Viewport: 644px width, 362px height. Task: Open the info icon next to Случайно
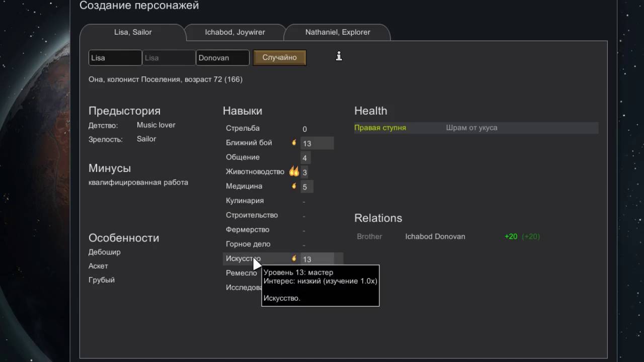tap(339, 56)
